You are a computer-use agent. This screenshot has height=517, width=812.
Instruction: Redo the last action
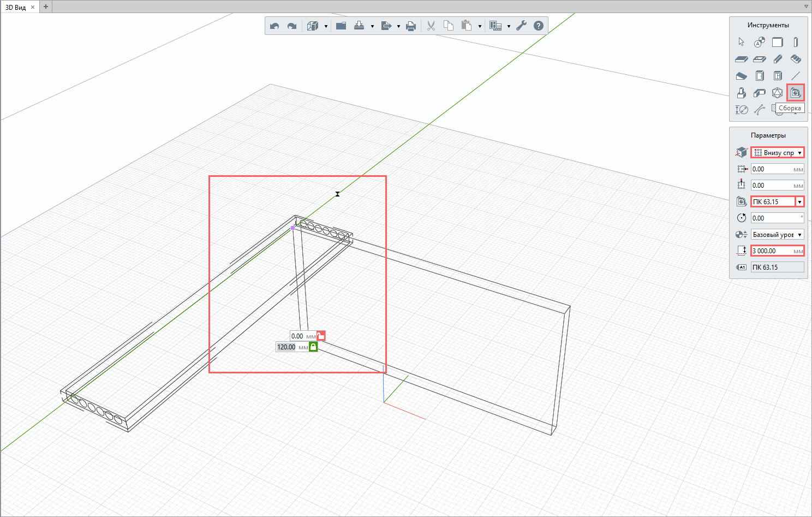click(x=292, y=26)
